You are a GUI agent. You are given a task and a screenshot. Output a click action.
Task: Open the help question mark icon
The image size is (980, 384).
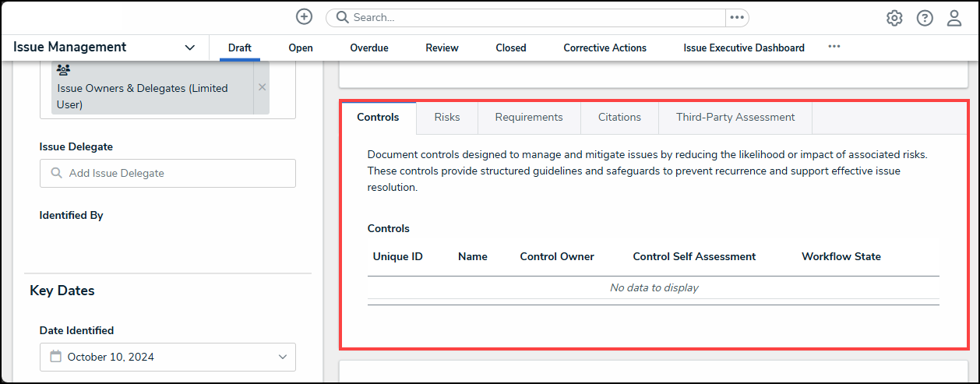point(925,18)
